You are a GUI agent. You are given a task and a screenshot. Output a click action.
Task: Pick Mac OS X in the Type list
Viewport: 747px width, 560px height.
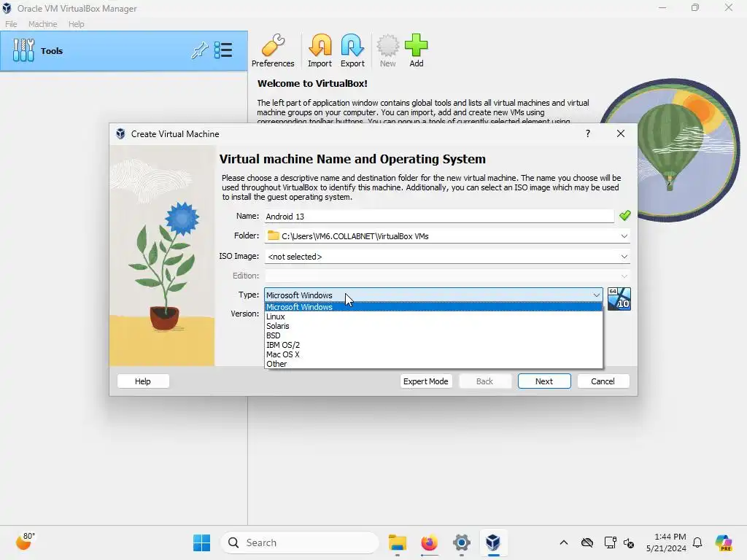433,355
